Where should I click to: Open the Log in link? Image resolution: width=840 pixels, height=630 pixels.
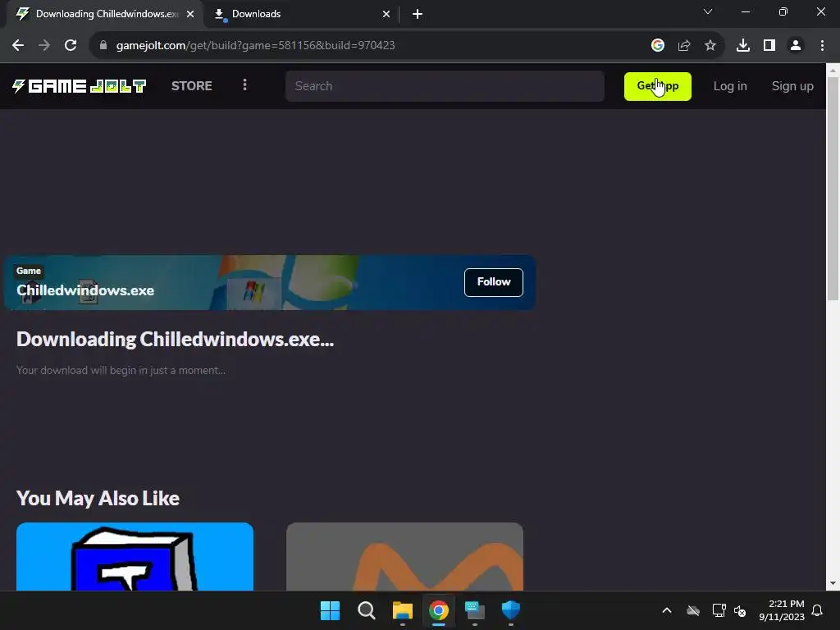[x=729, y=86]
